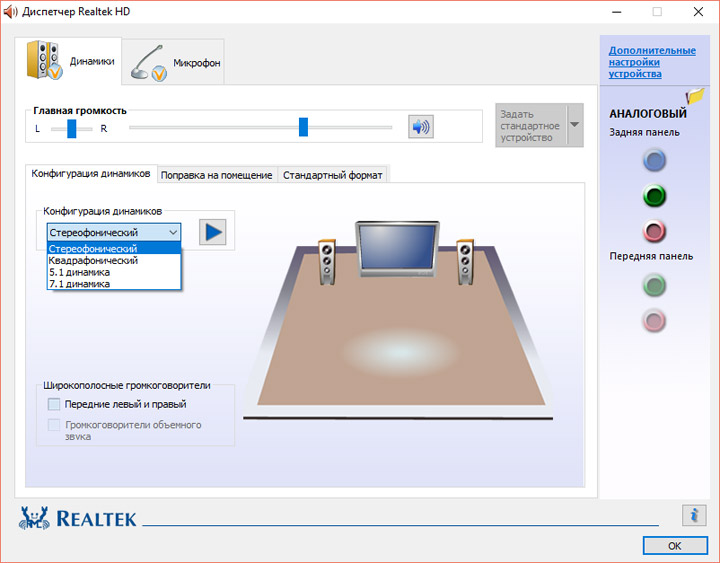The image size is (720, 563).
Task: Choose Стереофонический from the dropdown list
Action: tap(114, 248)
